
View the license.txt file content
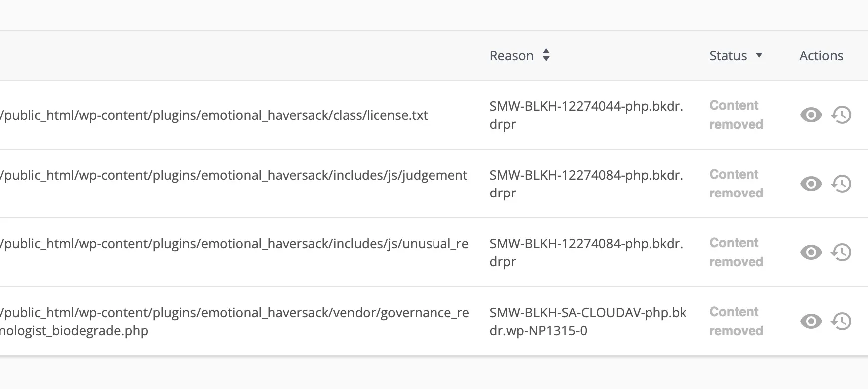click(811, 115)
